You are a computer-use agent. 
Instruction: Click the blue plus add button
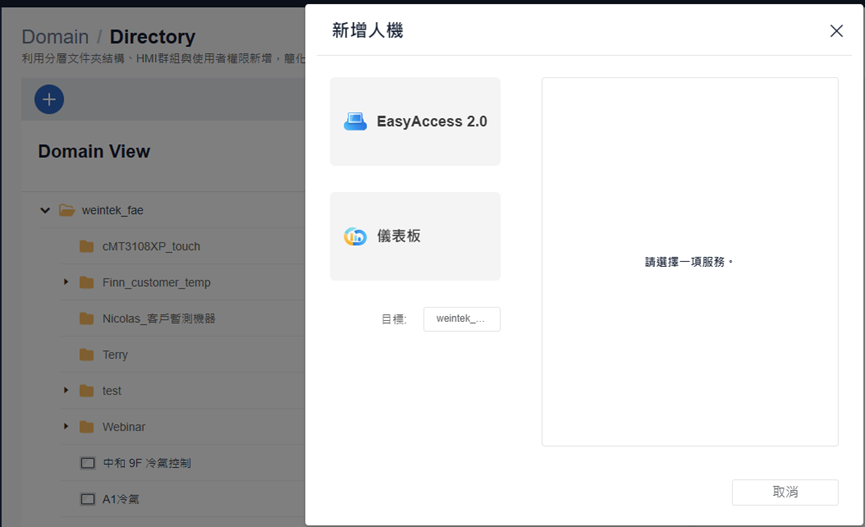(49, 99)
